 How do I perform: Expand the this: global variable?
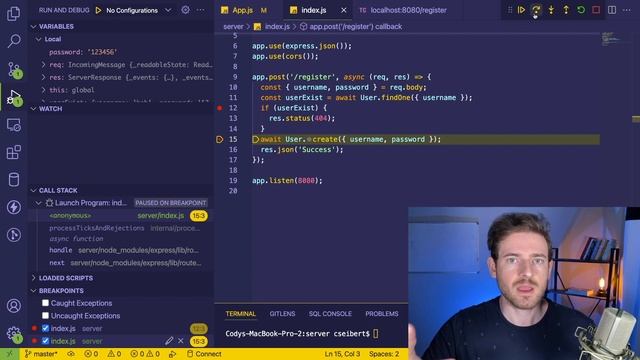(43, 90)
